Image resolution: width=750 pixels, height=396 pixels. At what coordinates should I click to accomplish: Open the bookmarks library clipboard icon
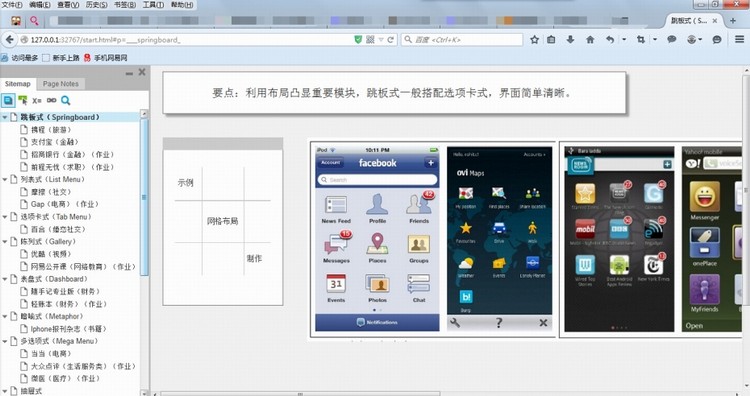pyautogui.click(x=551, y=40)
